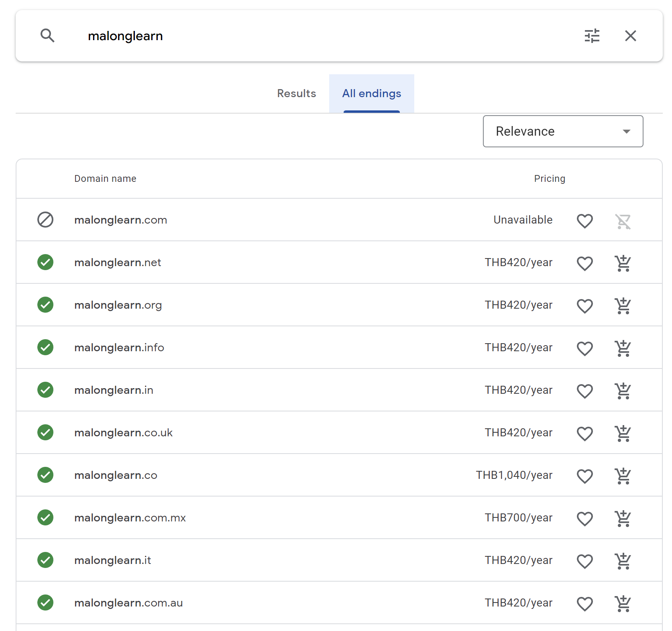Click the search magnifier icon
Image resolution: width=672 pixels, height=631 pixels.
tap(47, 36)
